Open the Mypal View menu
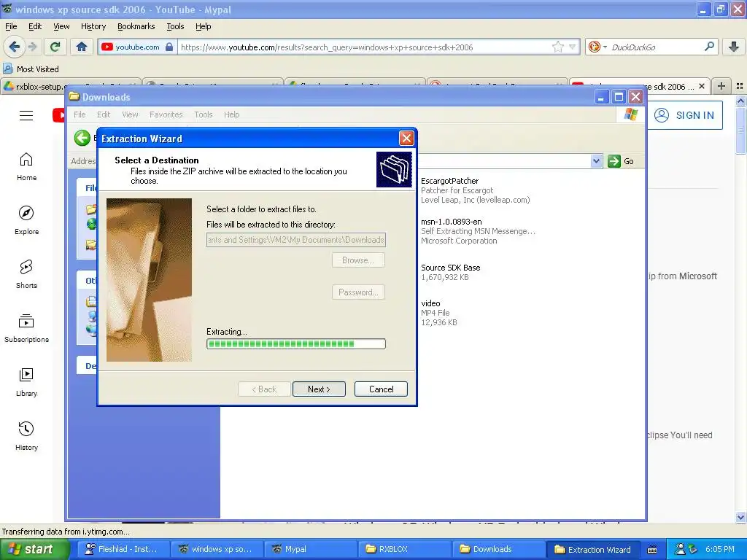The height and width of the screenshot is (560, 747). tap(61, 26)
